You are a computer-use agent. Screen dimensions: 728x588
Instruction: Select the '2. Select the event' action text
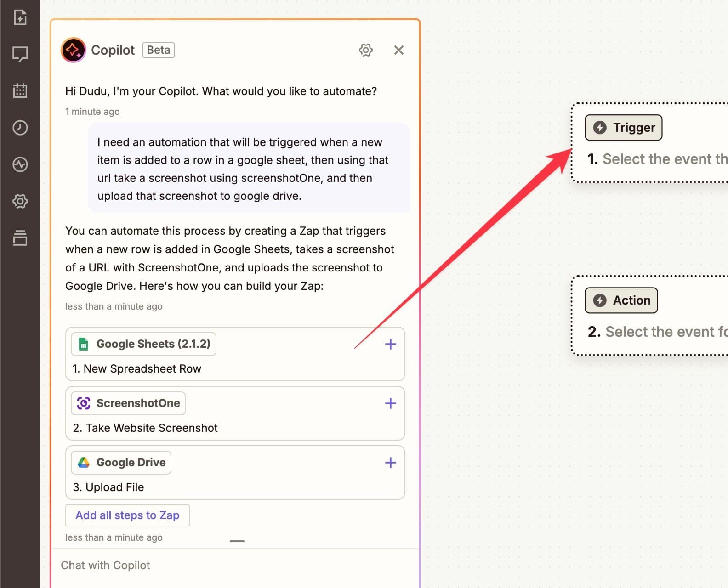point(658,332)
